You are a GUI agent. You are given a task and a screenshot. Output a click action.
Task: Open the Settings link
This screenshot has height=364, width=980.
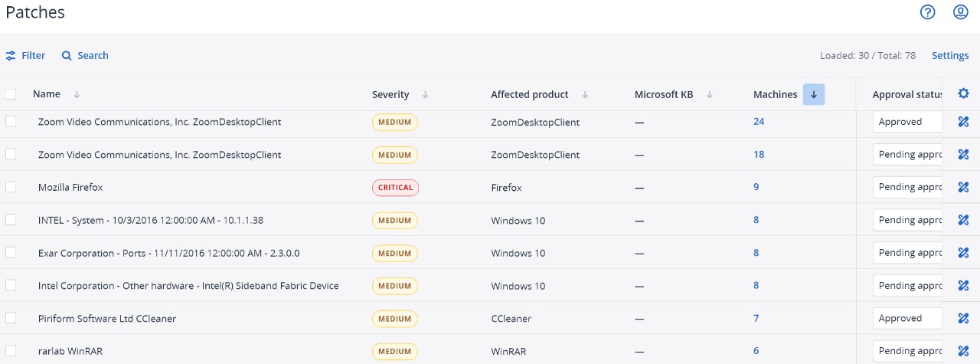950,55
